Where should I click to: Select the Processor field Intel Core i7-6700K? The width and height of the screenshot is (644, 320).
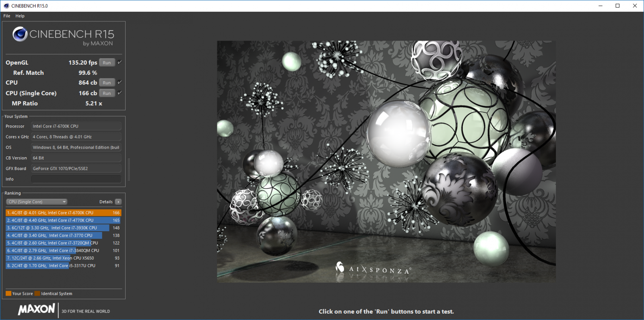[76, 126]
